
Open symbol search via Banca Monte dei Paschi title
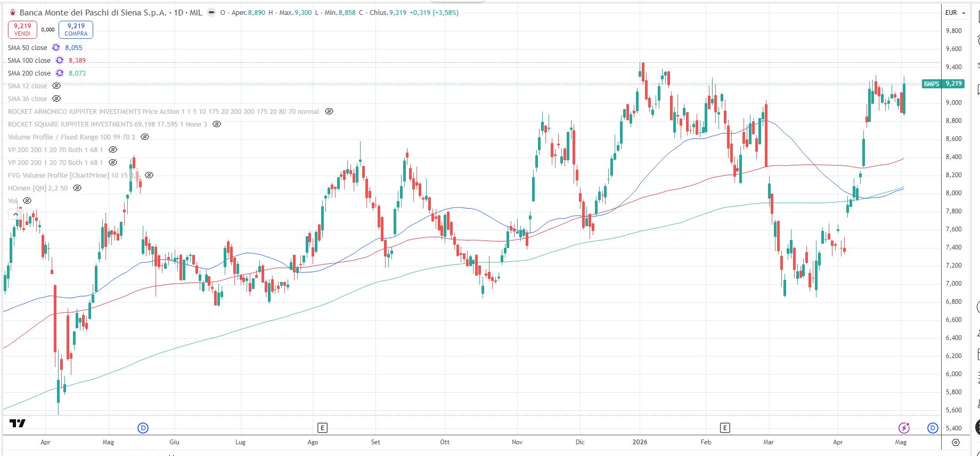pyautogui.click(x=93, y=12)
